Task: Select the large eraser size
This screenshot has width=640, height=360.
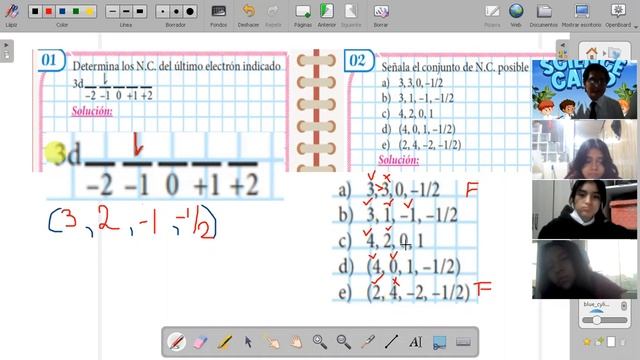Action: (x=190, y=11)
